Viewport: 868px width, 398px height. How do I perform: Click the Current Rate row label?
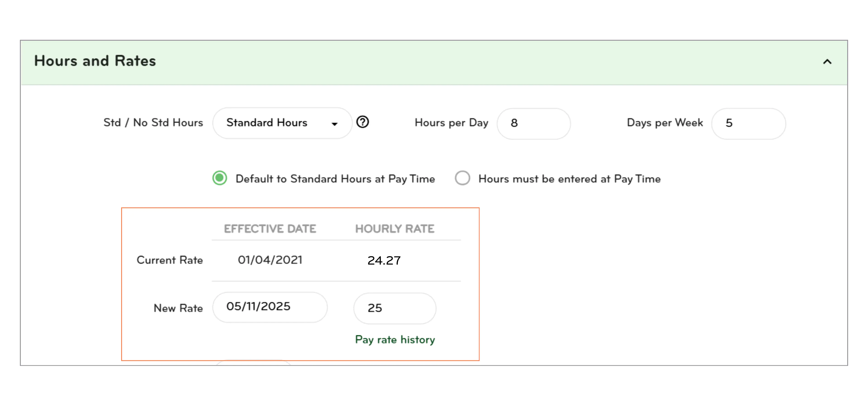(x=170, y=260)
